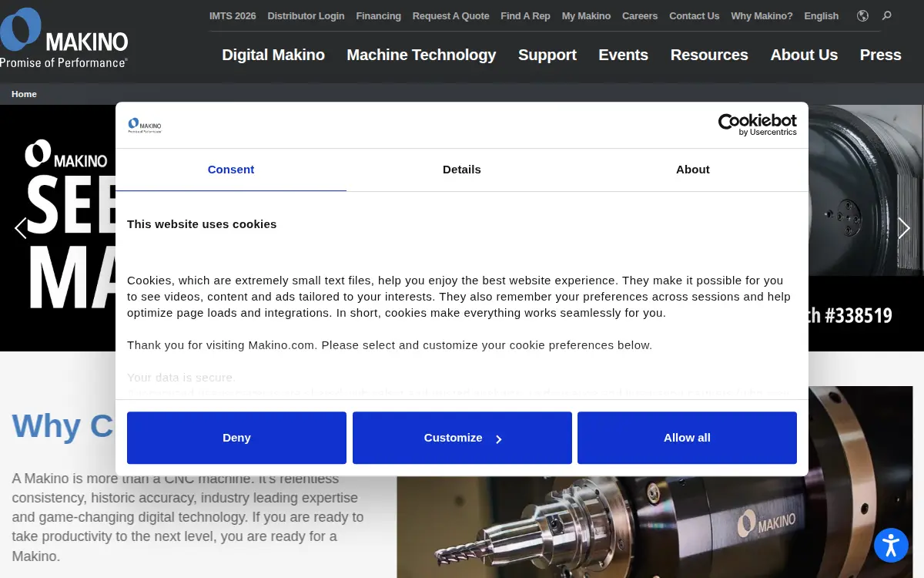
Task: Open the globe language icon
Action: 862,15
